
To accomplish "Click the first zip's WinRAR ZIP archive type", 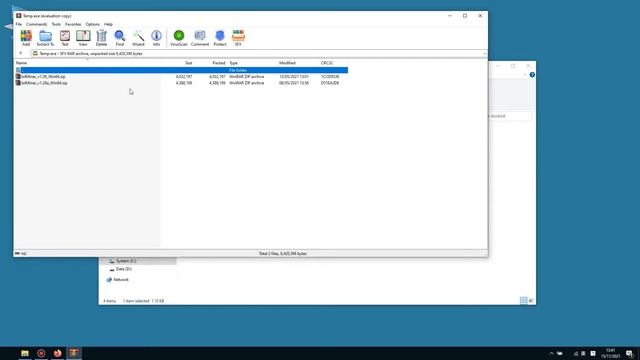I will [x=247, y=76].
